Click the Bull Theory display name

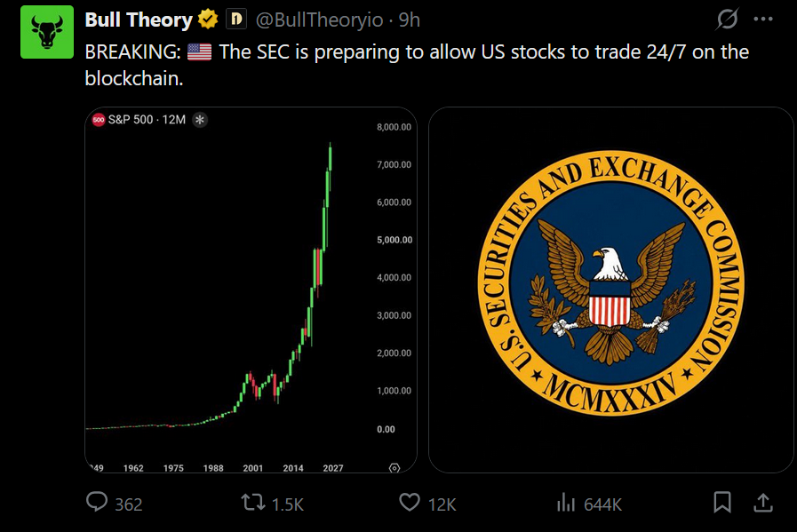click(139, 20)
